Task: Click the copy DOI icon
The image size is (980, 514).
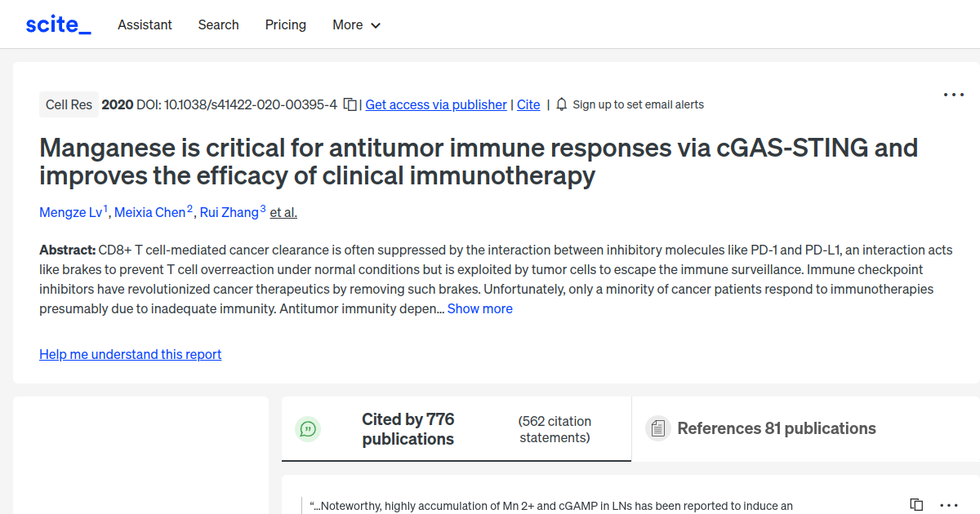Action: tap(350, 104)
